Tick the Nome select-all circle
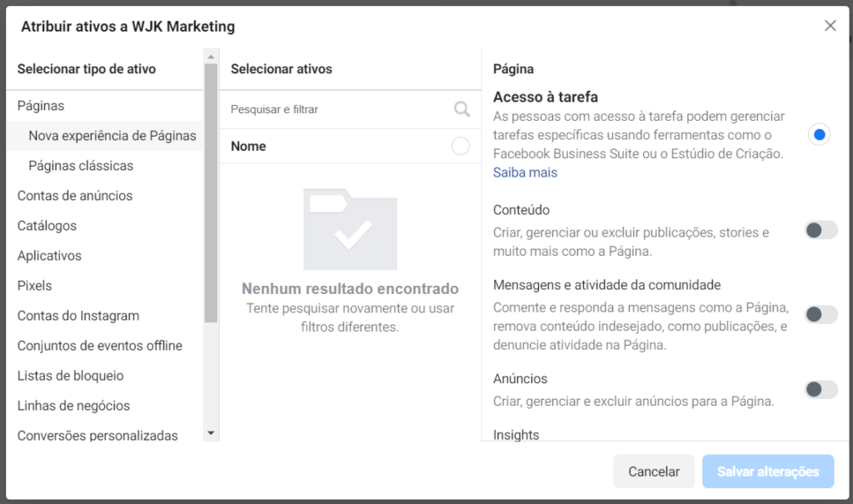Image resolution: width=853 pixels, height=504 pixels. pos(460,147)
